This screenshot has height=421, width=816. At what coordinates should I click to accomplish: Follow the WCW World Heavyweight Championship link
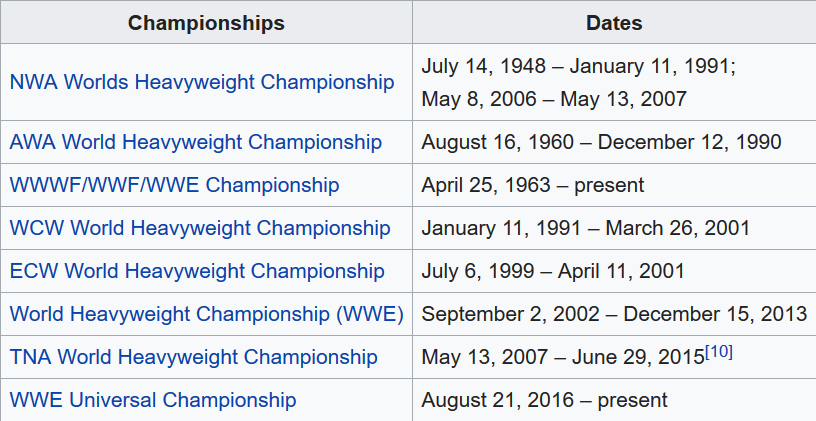click(200, 228)
